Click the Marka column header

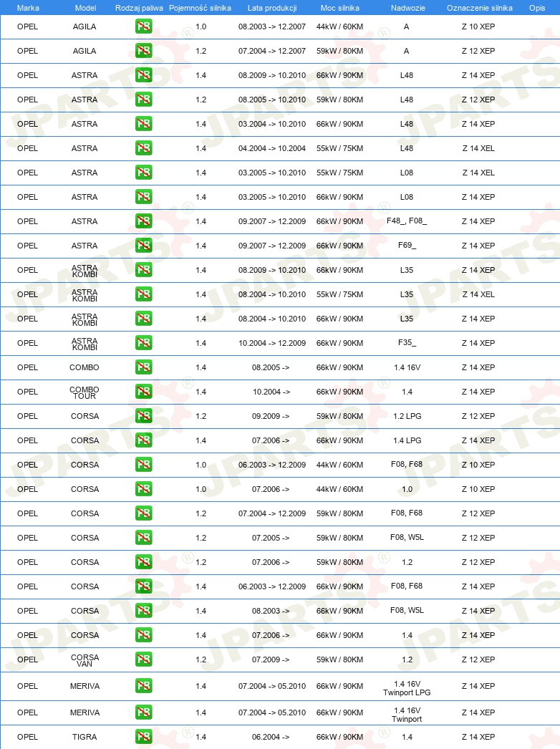point(28,8)
